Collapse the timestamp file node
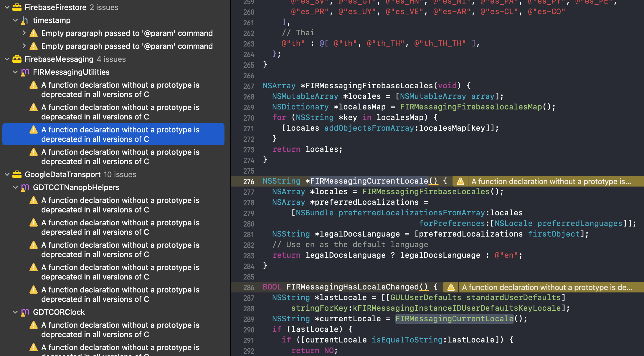This screenshot has height=356, width=644. pos(15,20)
